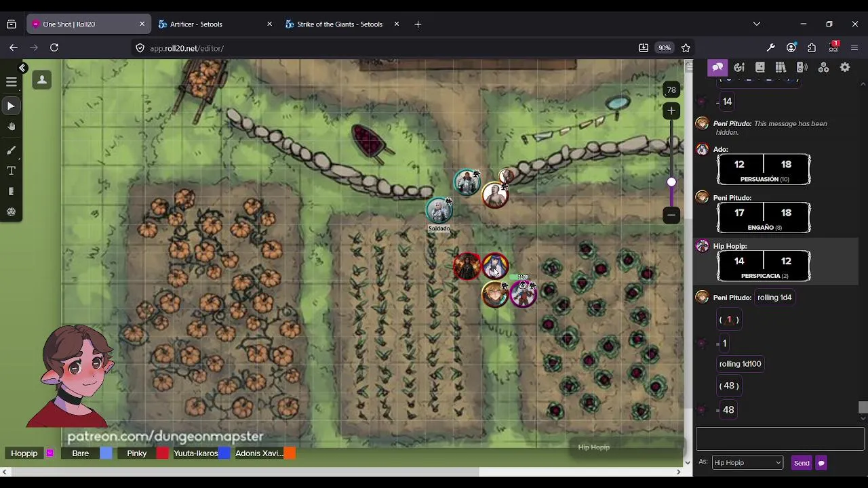This screenshot has height=488, width=868.
Task: Focus the chat message input box
Action: 780,439
